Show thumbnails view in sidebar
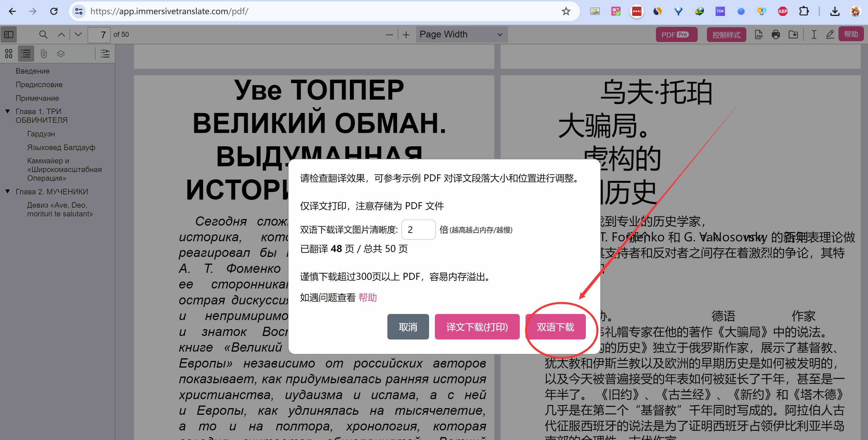Screen dimensions: 868x440 (9, 54)
